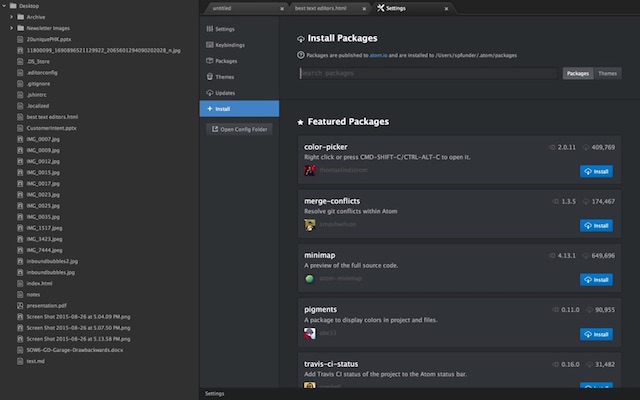Select index.html in tree view
Image resolution: width=640 pixels, height=400 pixels.
pos(39,283)
